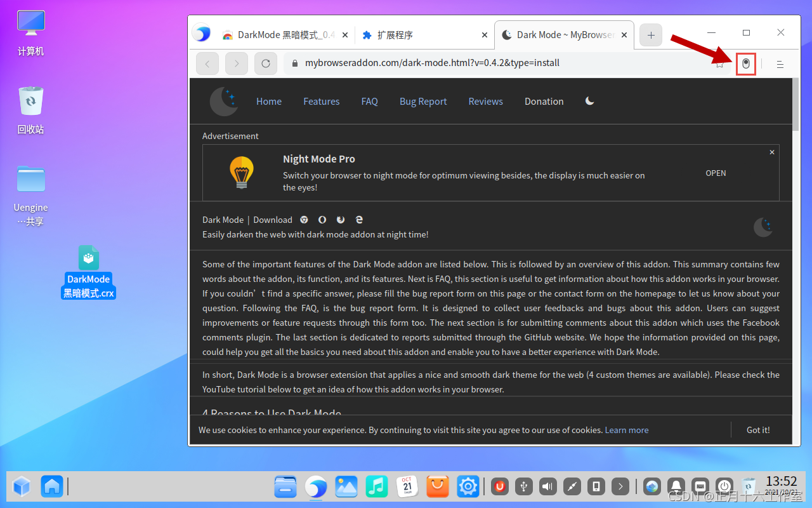Click OPEN on the Night Mode Pro ad
Image resolution: width=812 pixels, height=508 pixels.
coord(716,173)
